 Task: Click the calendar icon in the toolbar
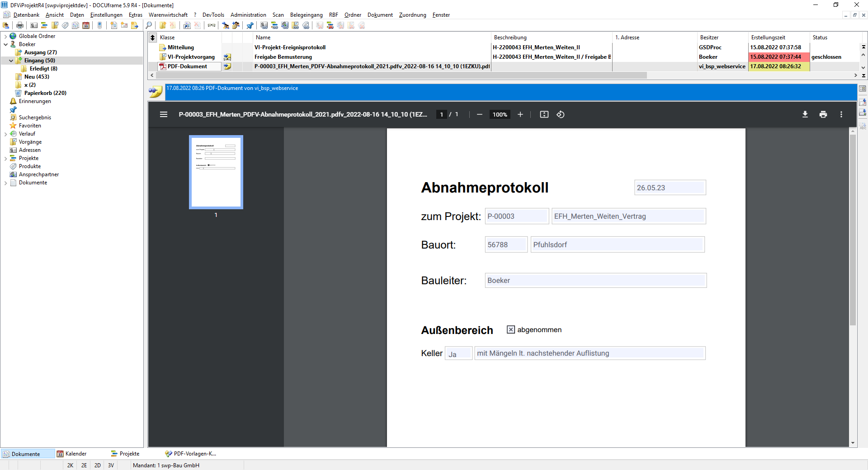point(85,25)
